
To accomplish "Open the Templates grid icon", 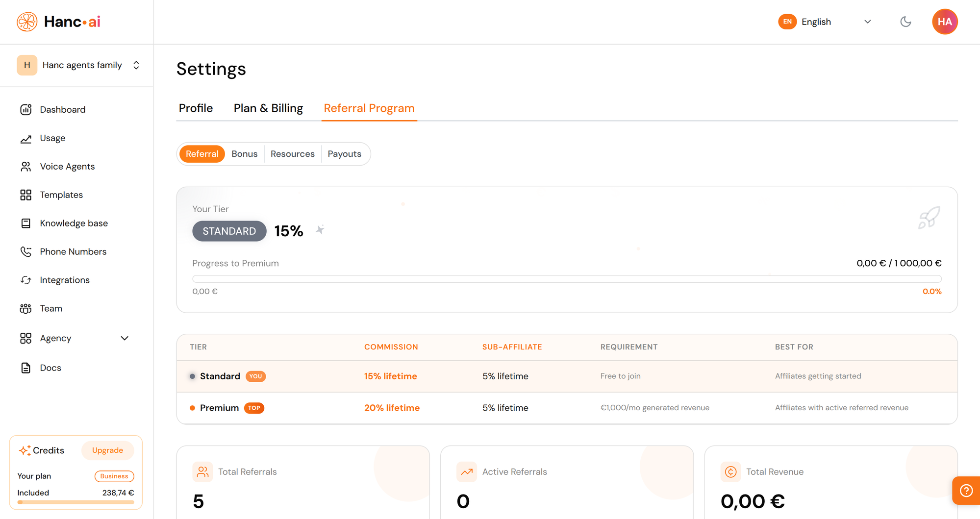I will coord(26,195).
